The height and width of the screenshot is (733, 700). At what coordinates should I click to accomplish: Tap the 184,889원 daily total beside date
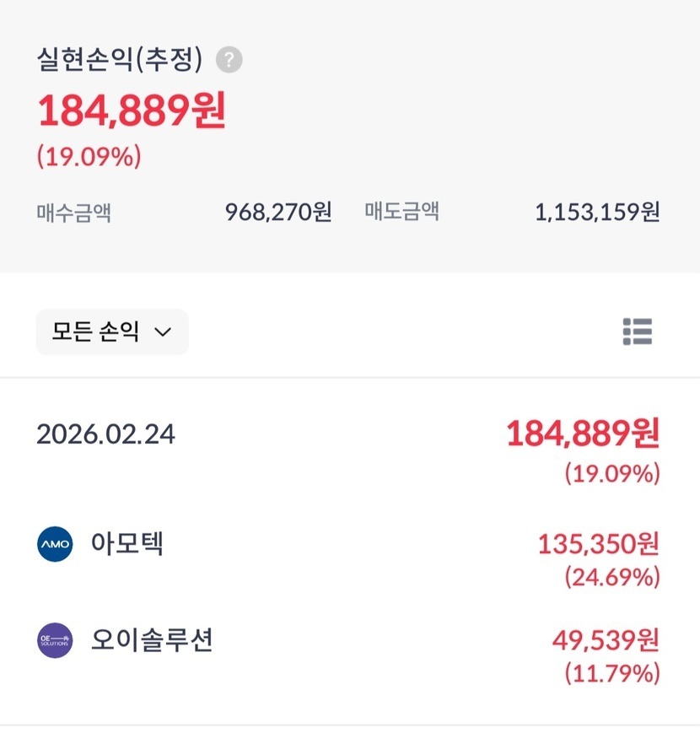point(582,434)
